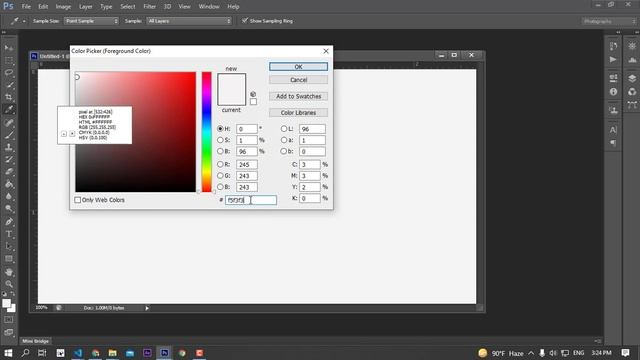Open the Character panel icon
This screenshot has height=360, width=640.
coord(613,130)
